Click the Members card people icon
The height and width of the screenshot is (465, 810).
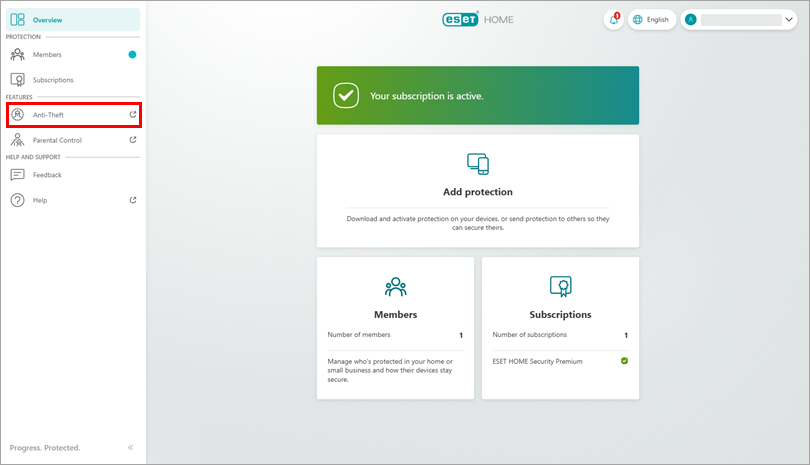[395, 287]
